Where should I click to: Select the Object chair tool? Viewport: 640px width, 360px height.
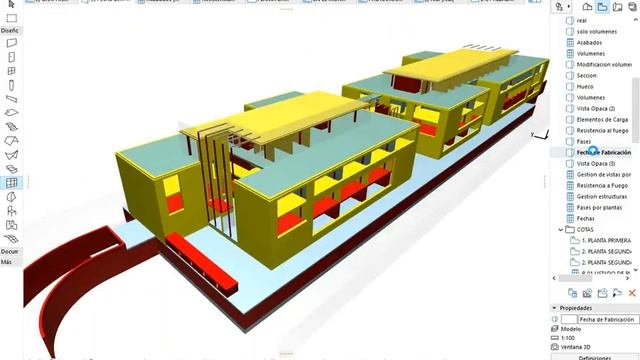pos(11,211)
